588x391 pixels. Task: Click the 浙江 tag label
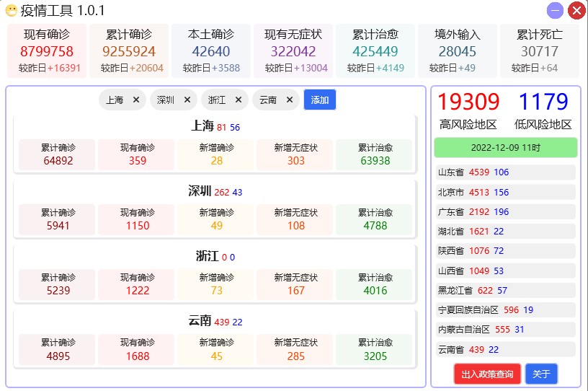click(x=217, y=100)
